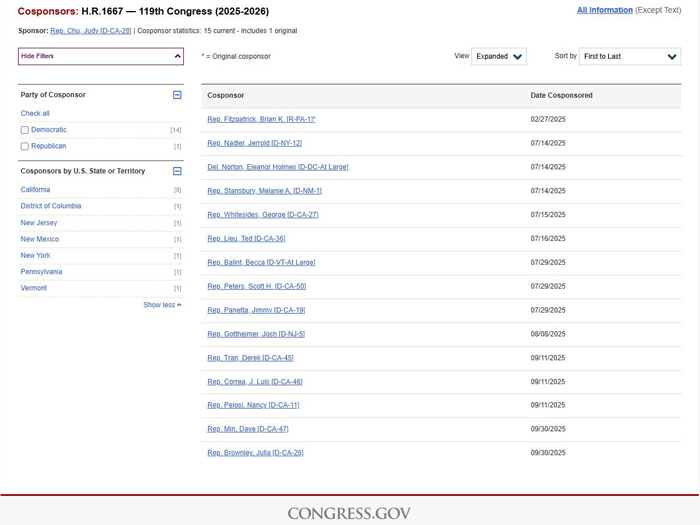Filter cosponsors by New Mexico

tap(40, 239)
